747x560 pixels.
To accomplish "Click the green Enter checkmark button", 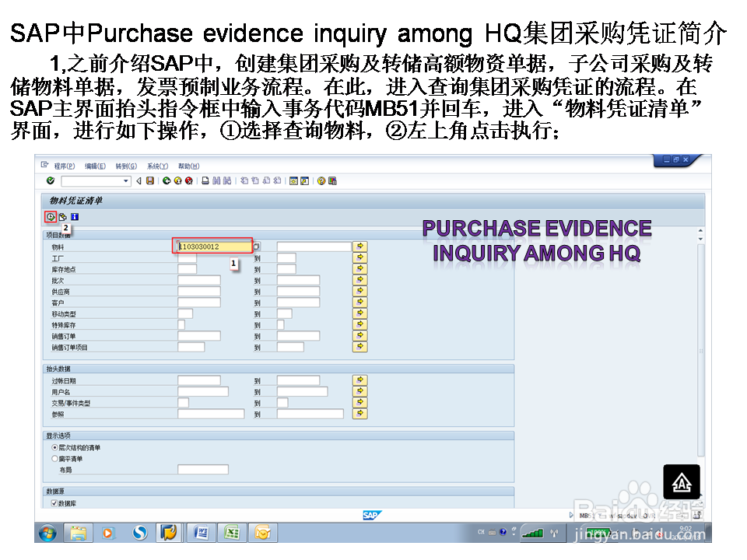I will [49, 181].
